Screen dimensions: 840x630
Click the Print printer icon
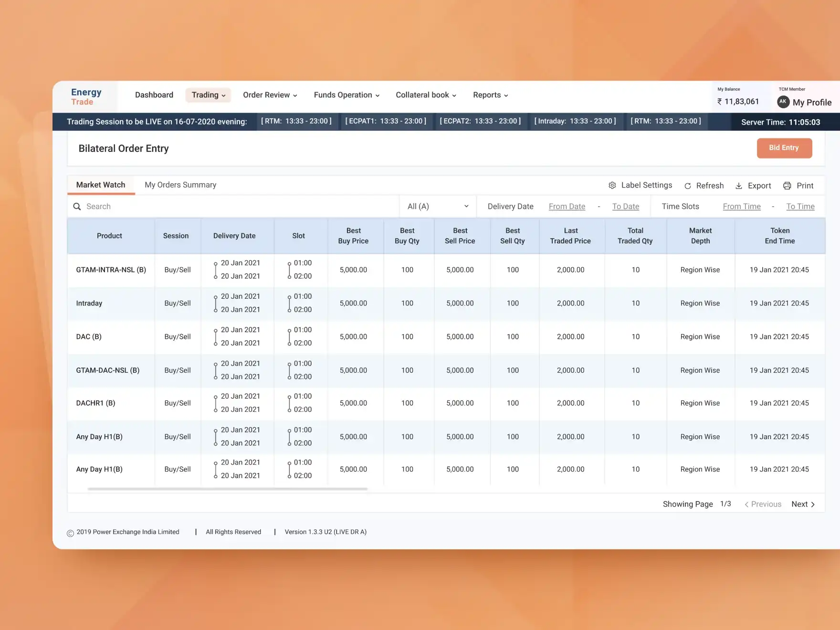point(787,186)
